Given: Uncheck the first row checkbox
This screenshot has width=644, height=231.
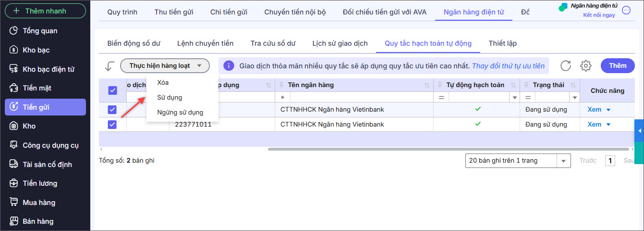Looking at the screenshot, I should 112,110.
